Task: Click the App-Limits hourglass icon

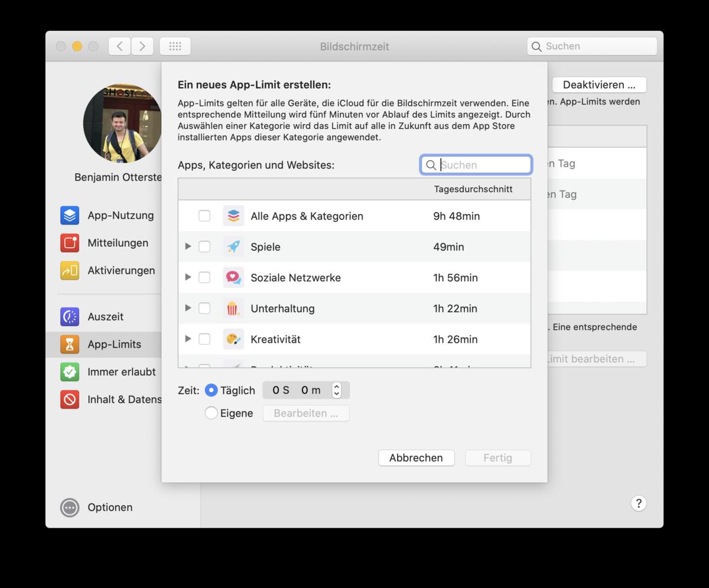Action: [70, 344]
